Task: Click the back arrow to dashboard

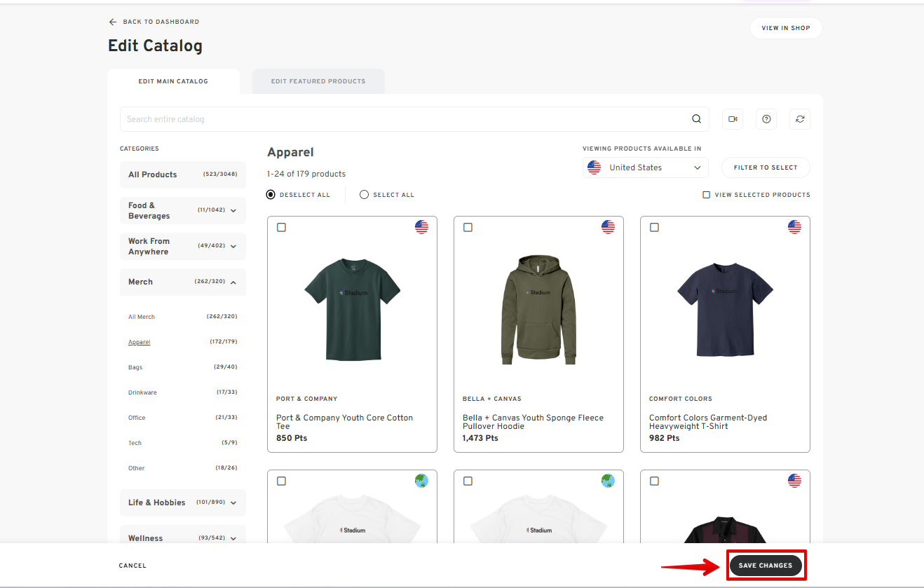Action: coord(113,22)
